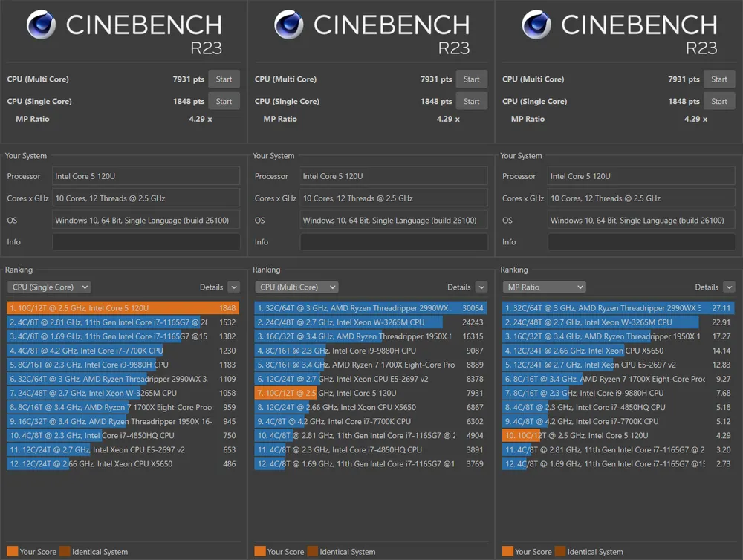Click the Cinebench logo in the left window
This screenshot has height=560, width=743.
42,25
